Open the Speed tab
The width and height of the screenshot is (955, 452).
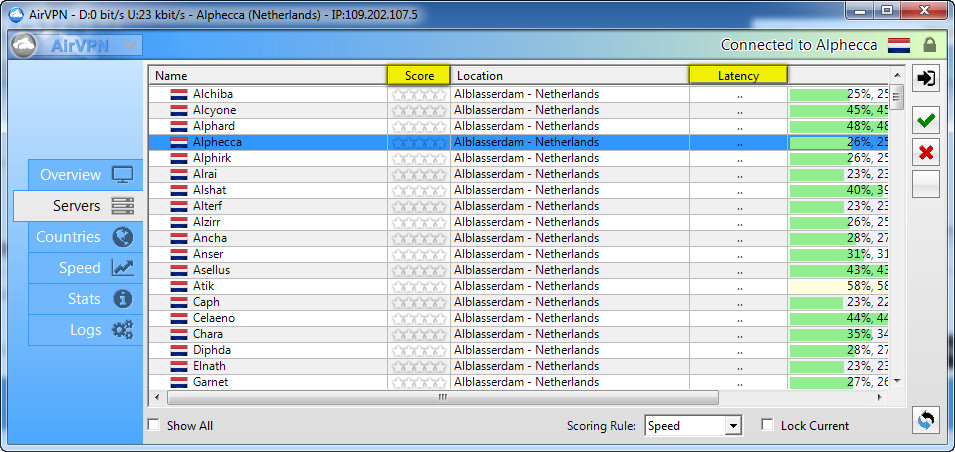pyautogui.click(x=85, y=268)
